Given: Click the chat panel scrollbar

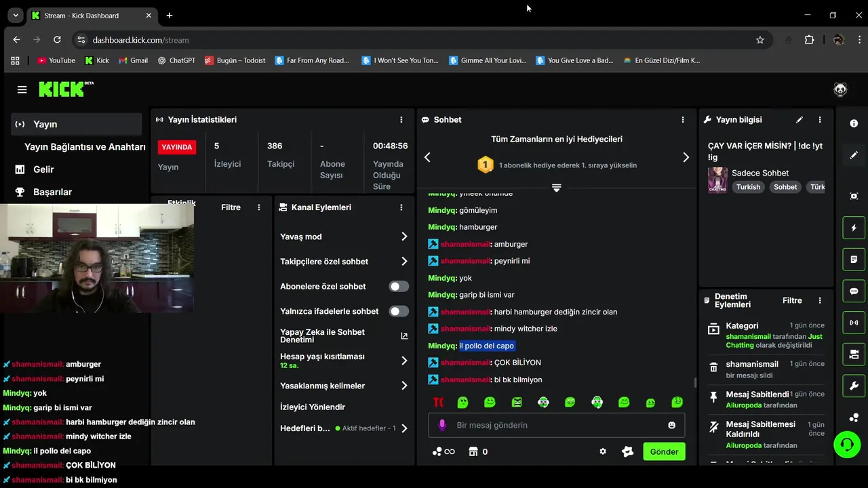Looking at the screenshot, I should (695, 383).
